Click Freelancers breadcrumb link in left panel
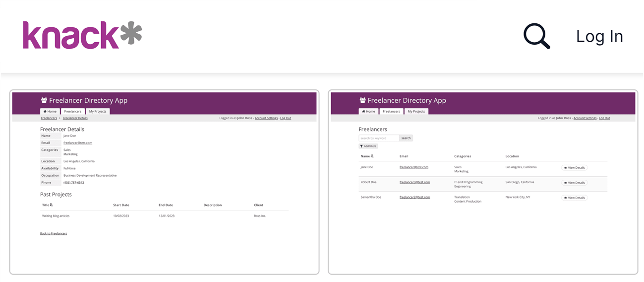Screen dimensions: 644x282 [49, 118]
